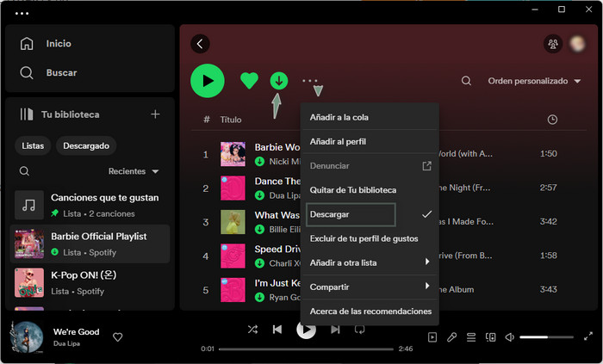
Task: Open Canciones que te gustan list
Action: point(90,205)
